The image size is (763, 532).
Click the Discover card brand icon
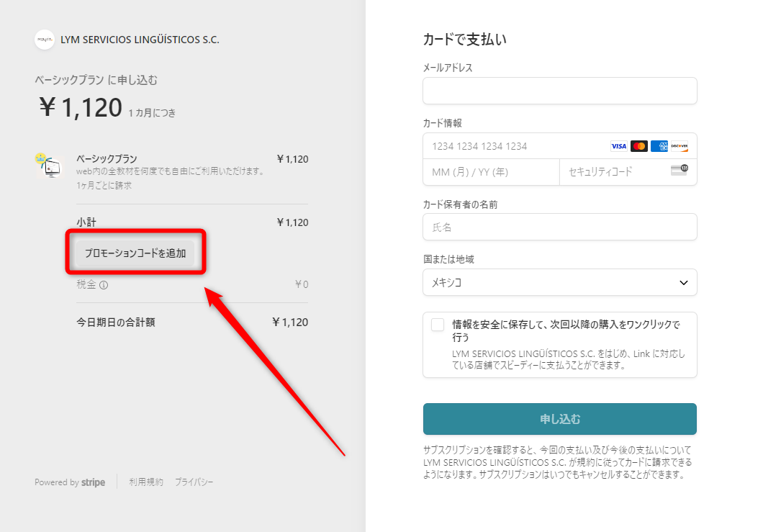(680, 146)
